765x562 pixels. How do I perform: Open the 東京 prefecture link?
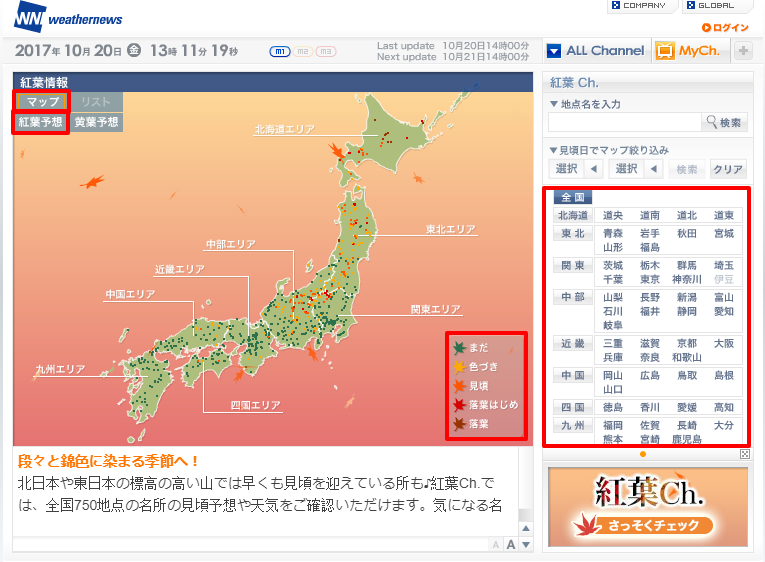(x=650, y=280)
